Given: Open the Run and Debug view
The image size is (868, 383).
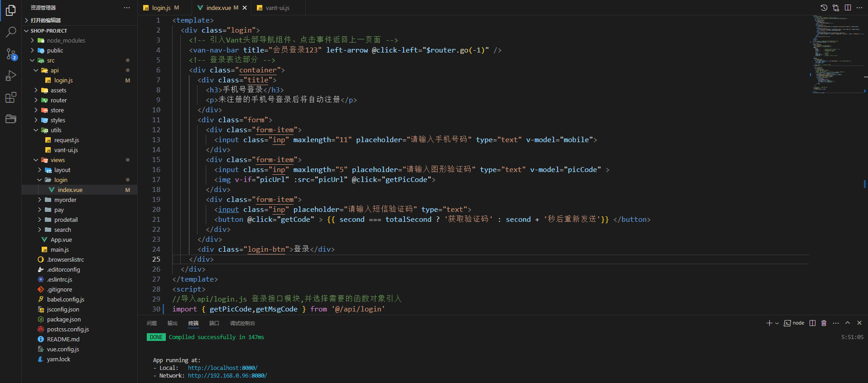Looking at the screenshot, I should [11, 76].
